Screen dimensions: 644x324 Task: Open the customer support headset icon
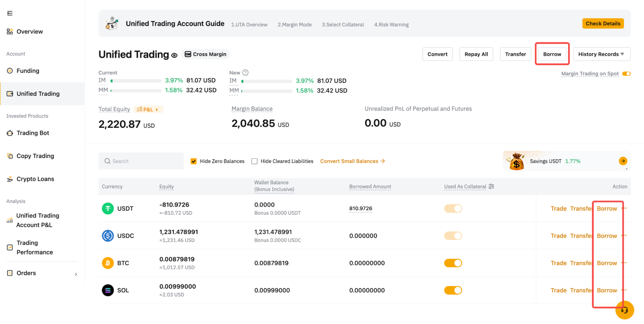pyautogui.click(x=624, y=310)
